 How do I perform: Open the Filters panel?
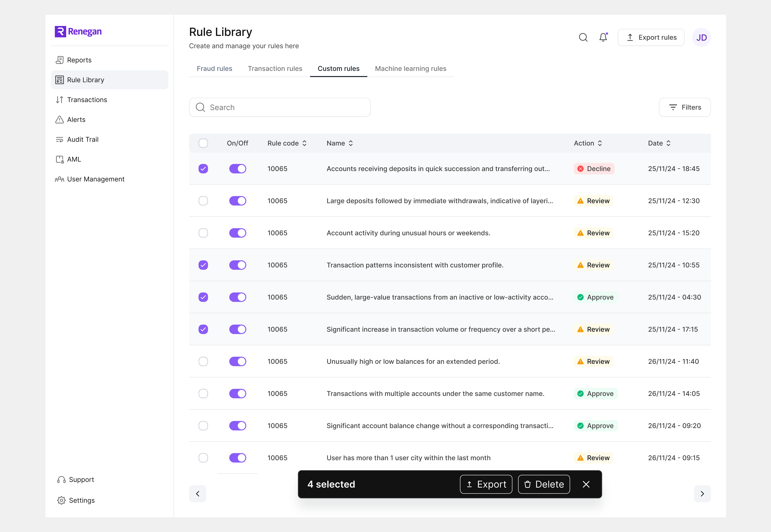(x=685, y=107)
